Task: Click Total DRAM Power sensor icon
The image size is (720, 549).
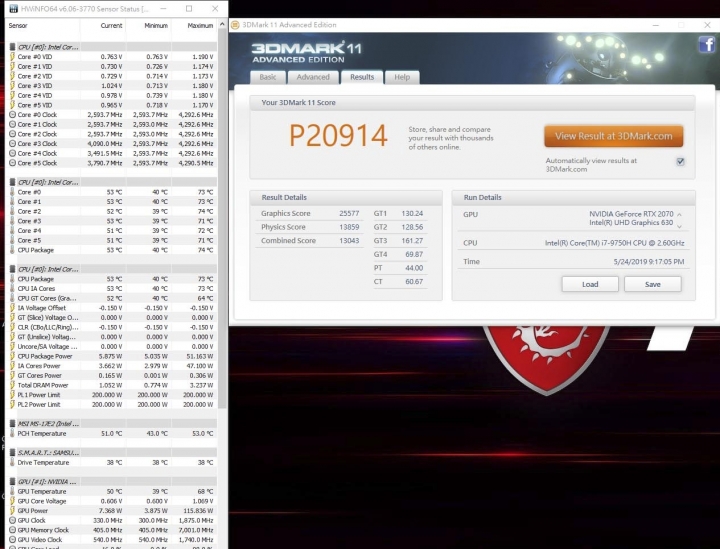Action: pos(12,385)
